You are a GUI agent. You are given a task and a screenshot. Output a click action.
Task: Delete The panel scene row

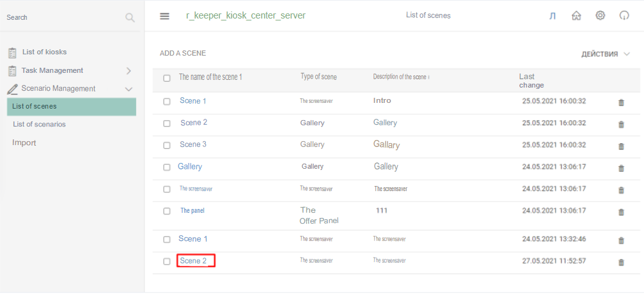pos(621,212)
